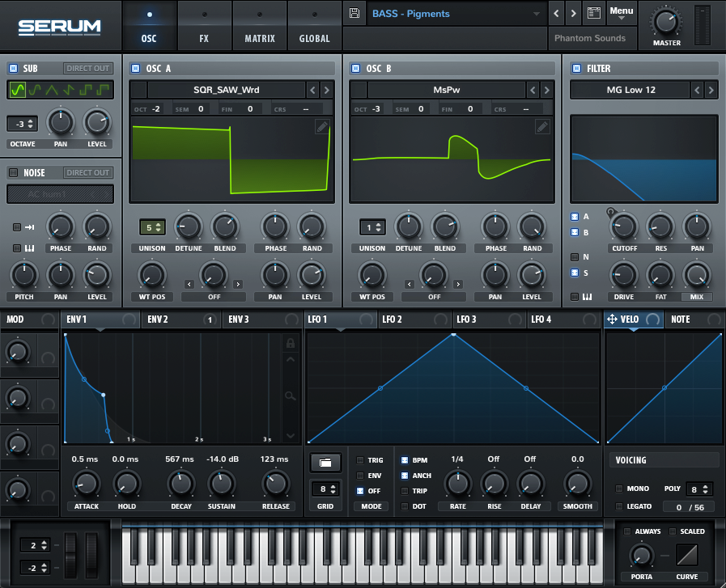Select the sine wave shape for SUB
The width and height of the screenshot is (726, 588).
[16, 91]
